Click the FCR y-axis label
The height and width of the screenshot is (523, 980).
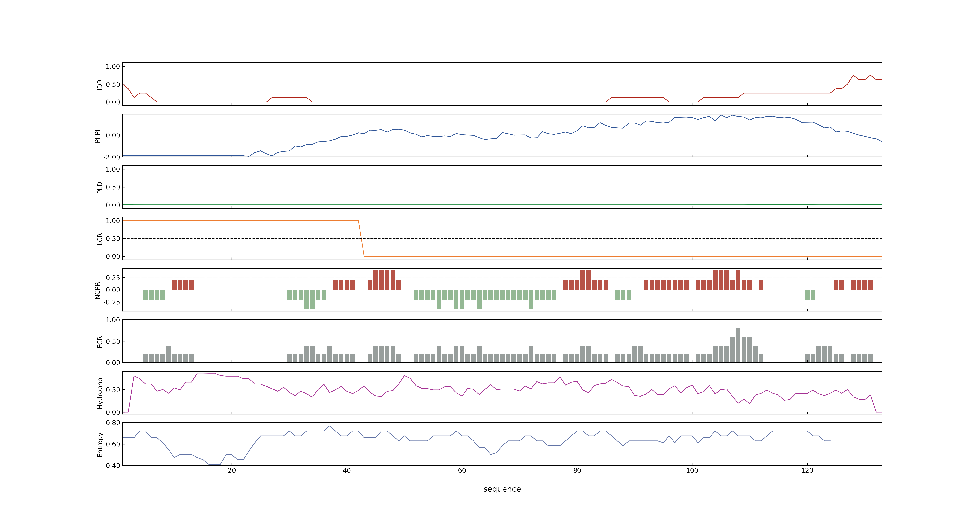click(x=100, y=341)
